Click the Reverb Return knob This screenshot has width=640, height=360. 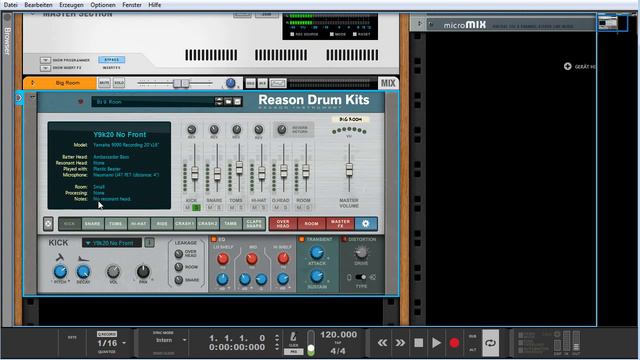coord(282,130)
